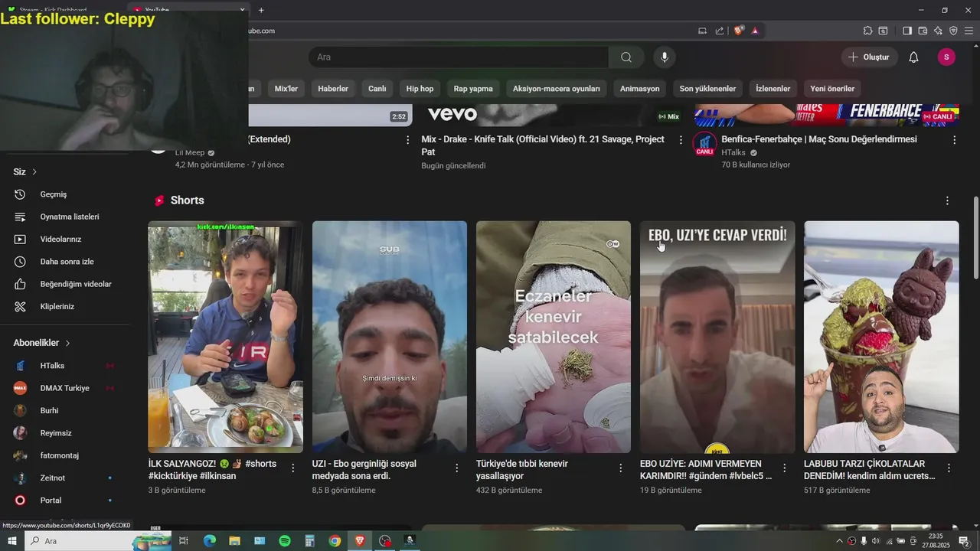Click the Oluştur create button
Viewport: 980px width, 551px height.
point(869,57)
